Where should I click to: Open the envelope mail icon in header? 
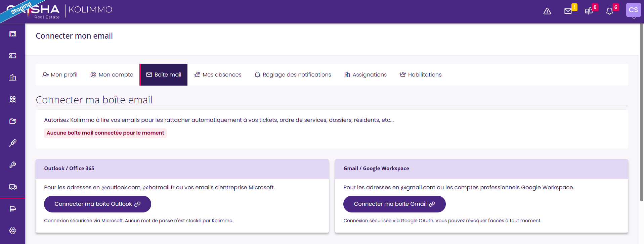[x=568, y=11]
